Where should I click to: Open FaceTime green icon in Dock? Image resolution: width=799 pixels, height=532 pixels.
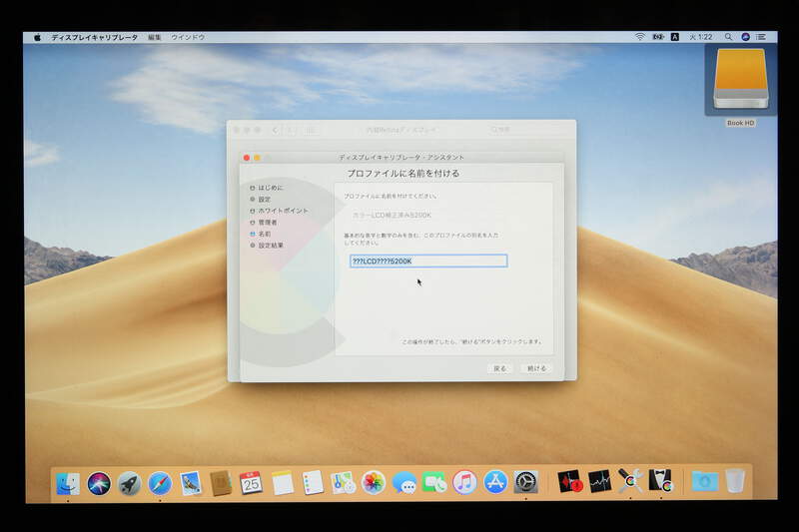pyautogui.click(x=434, y=483)
